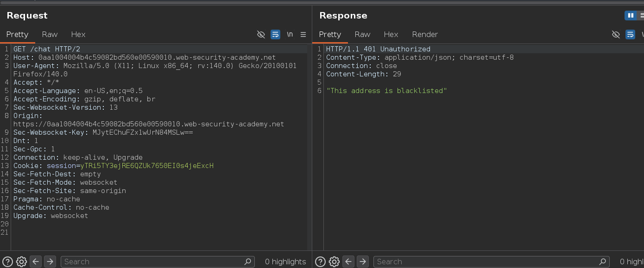Toggle word wrap in Request panel

pos(275,34)
